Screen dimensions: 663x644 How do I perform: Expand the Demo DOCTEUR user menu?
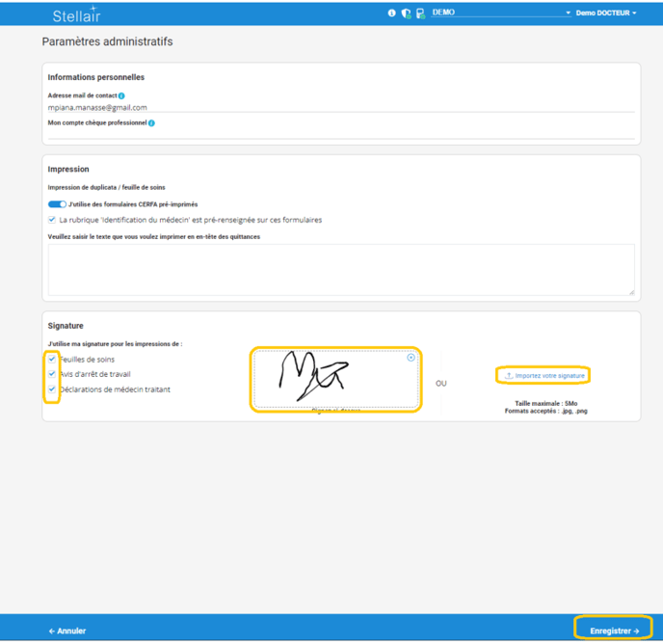pos(606,13)
